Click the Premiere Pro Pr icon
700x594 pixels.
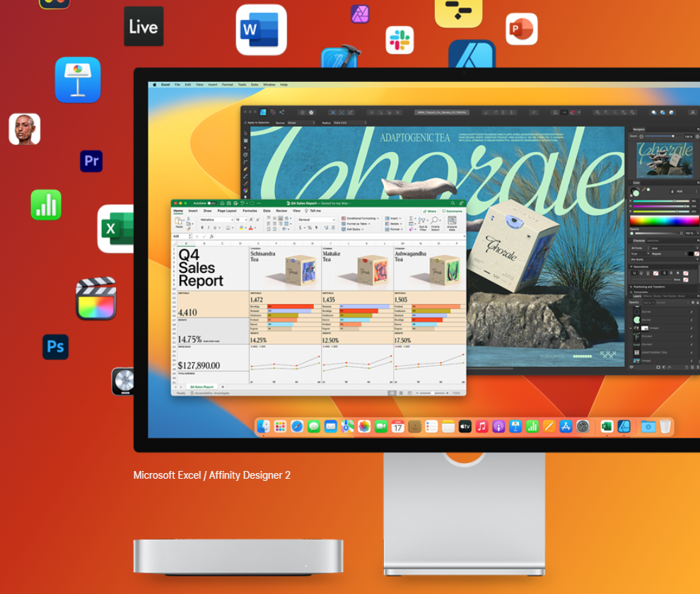91,161
